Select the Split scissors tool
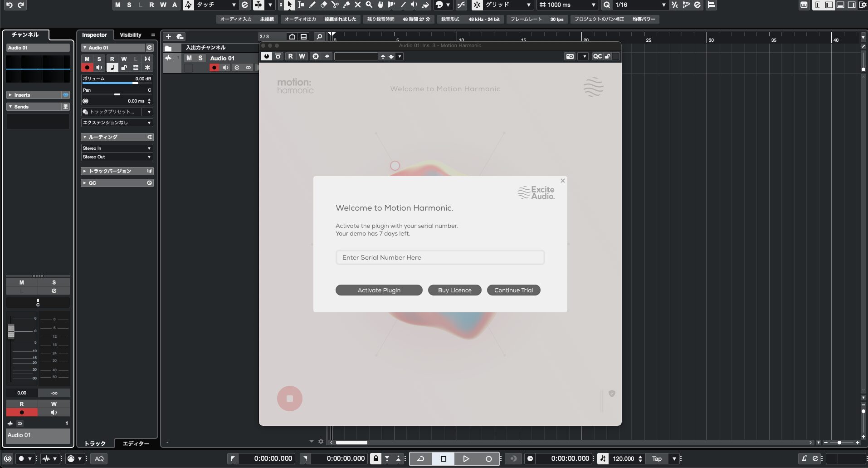The image size is (868, 468). tap(335, 5)
